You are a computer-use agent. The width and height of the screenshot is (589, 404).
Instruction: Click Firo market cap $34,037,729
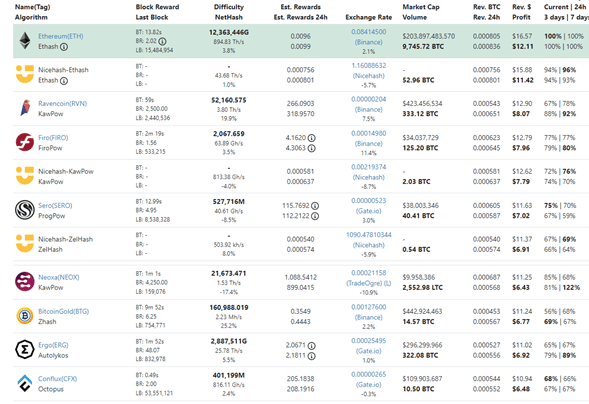(420, 138)
